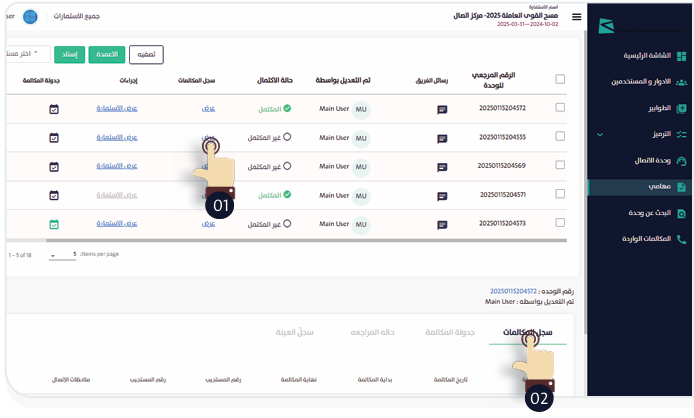694x418 pixels.
Task: Open the hamburger menu next to the form title
Action: pos(576,18)
